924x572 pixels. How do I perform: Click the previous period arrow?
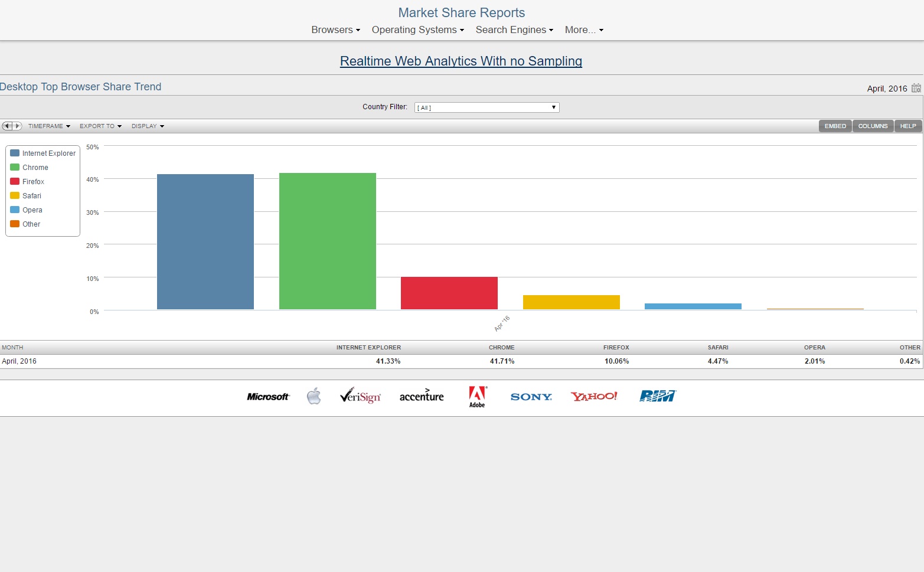(7, 126)
